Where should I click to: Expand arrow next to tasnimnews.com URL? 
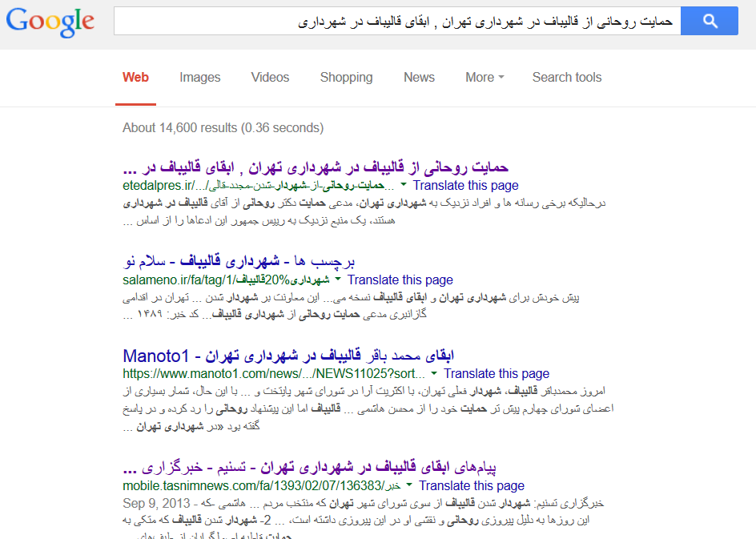tap(409, 485)
